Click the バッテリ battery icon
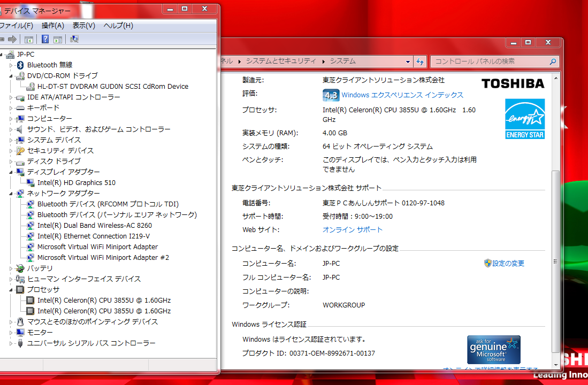The image size is (588, 385). click(x=20, y=268)
